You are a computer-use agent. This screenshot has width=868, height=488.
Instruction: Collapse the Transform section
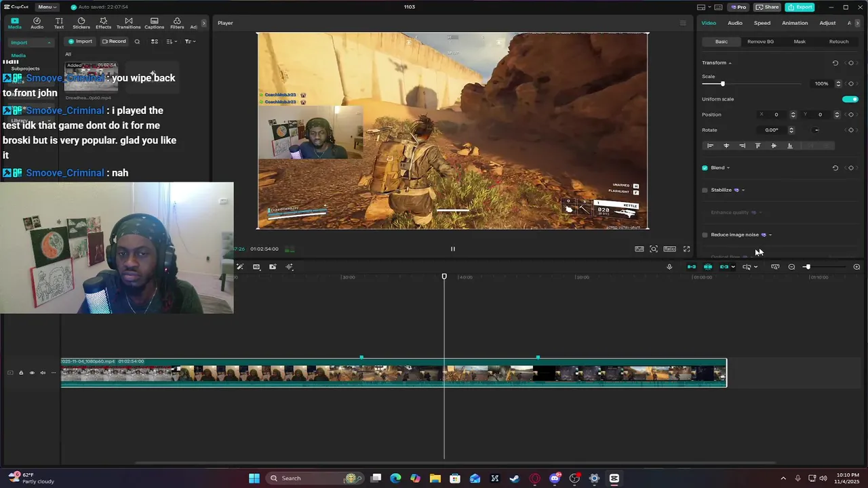730,63
